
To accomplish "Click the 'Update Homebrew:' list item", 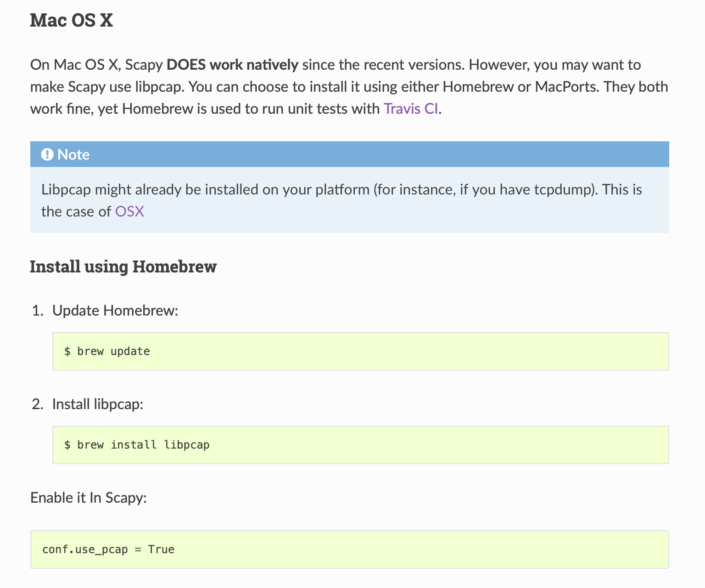I will [x=115, y=311].
